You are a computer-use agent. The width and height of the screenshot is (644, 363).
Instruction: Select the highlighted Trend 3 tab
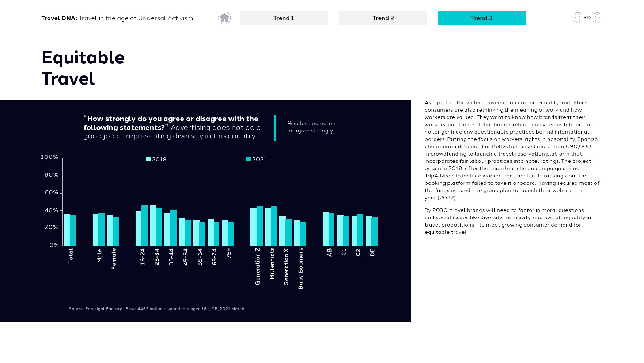pos(482,18)
